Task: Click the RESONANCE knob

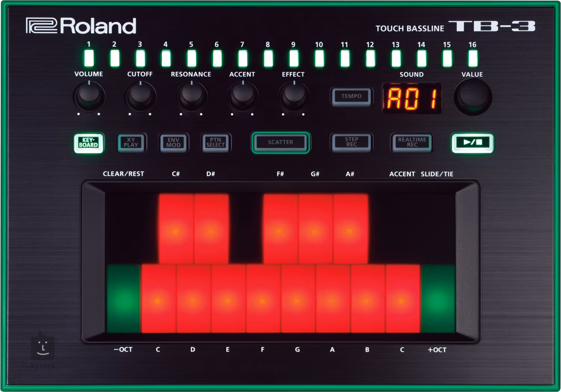Action: (191, 96)
